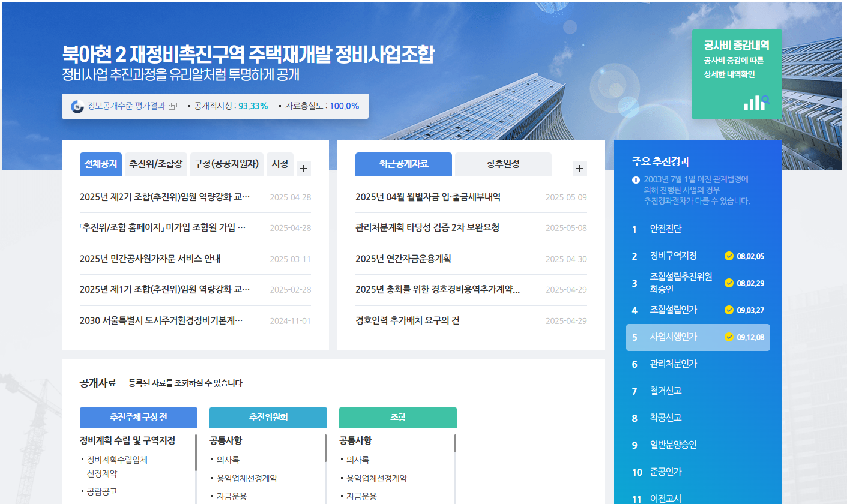
Task: Toggle the yellow checkmark beside 정비구역지정
Action: 729,256
